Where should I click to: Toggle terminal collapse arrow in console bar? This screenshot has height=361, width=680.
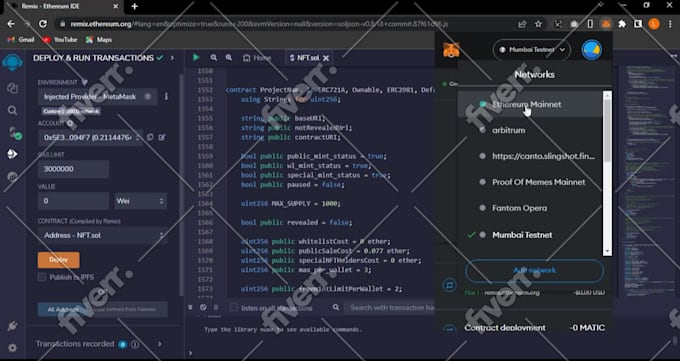coord(190,307)
